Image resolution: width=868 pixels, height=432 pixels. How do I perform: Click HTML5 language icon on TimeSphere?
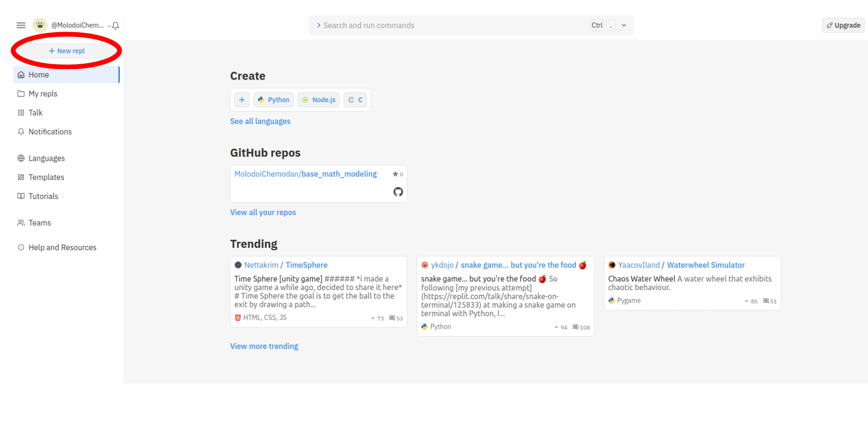coord(238,317)
